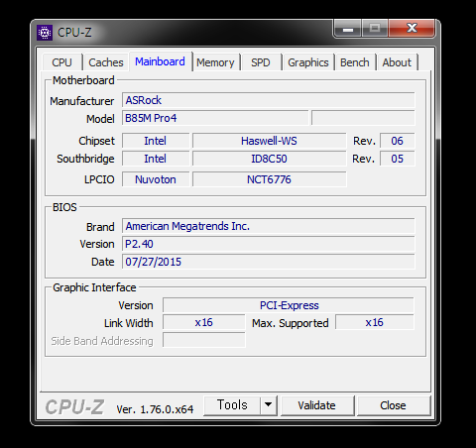The height and width of the screenshot is (448, 476).
Task: Click the Chipset vendor Intel field
Action: click(156, 141)
